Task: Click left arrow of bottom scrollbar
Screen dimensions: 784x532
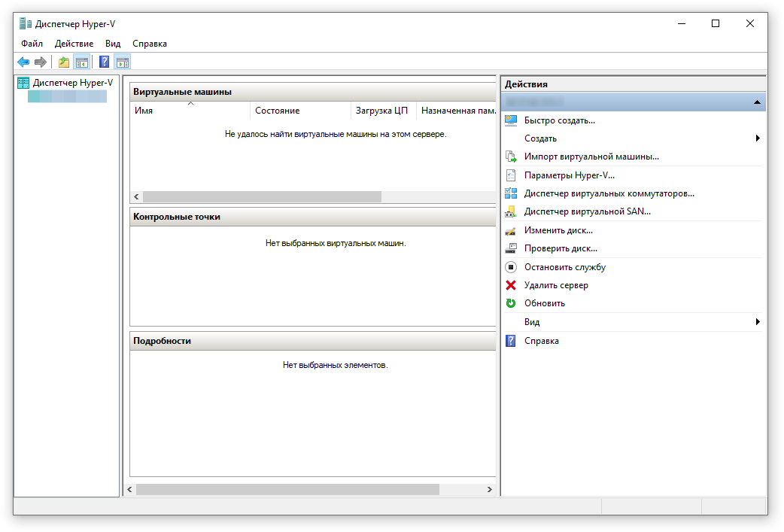Action: pyautogui.click(x=129, y=490)
